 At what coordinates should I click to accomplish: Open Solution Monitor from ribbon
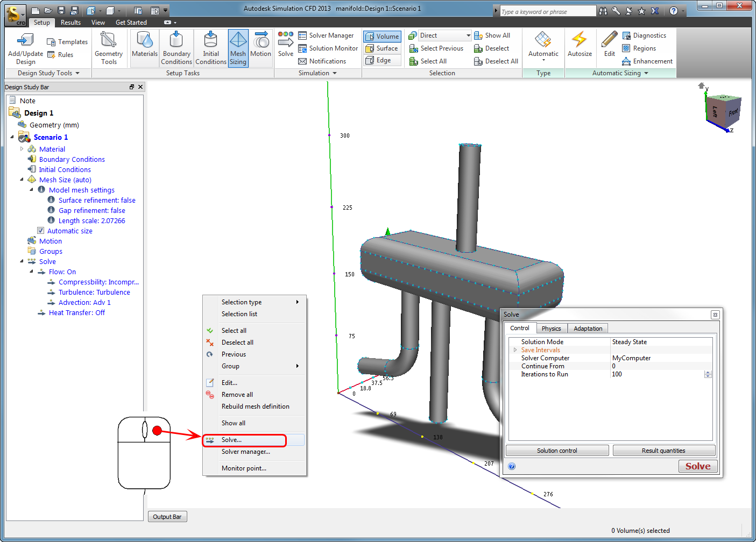click(328, 48)
